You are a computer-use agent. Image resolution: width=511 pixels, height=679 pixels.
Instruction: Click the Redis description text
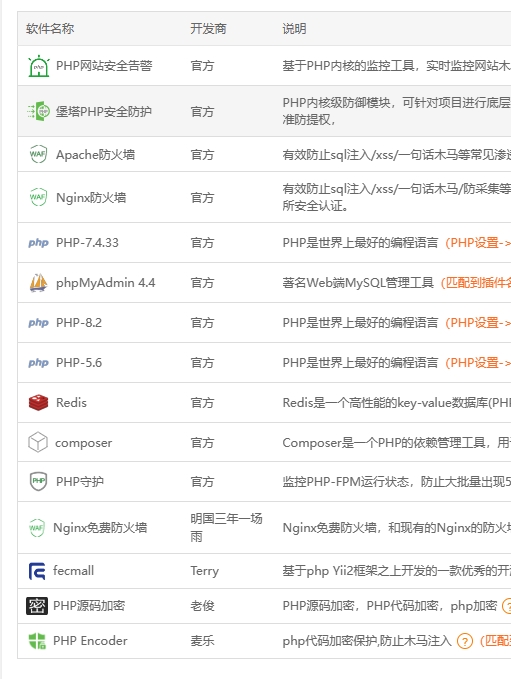point(397,403)
